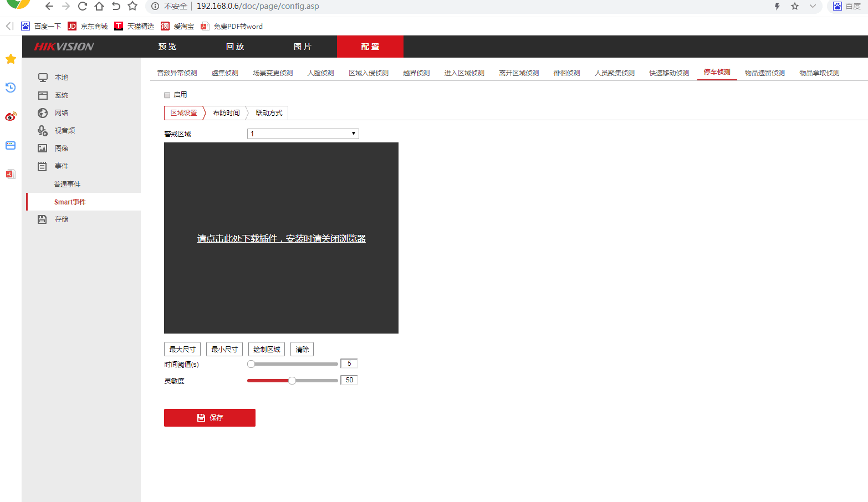This screenshot has width=868, height=502.
Task: Open the 物品遗留侦测 tab
Action: (765, 73)
